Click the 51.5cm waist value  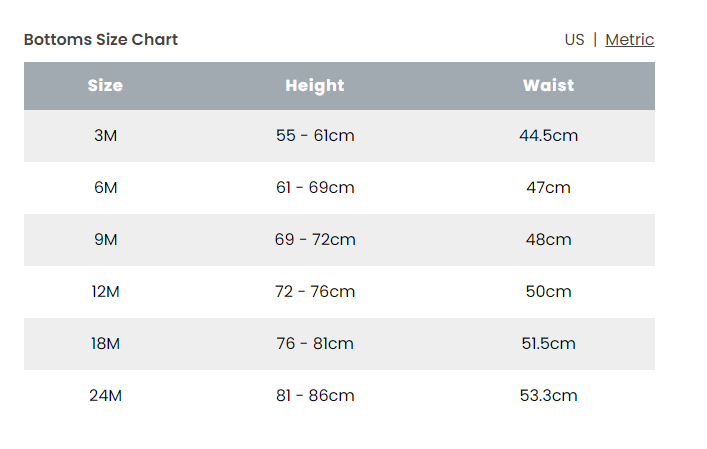[x=548, y=344]
